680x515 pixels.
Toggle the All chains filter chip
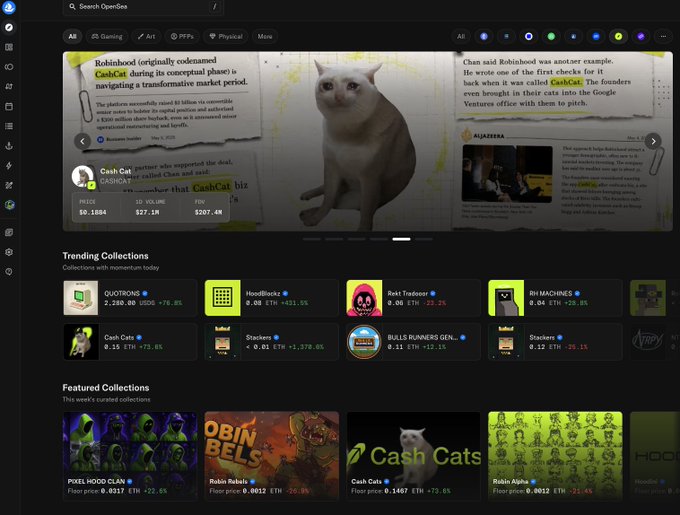click(x=461, y=36)
